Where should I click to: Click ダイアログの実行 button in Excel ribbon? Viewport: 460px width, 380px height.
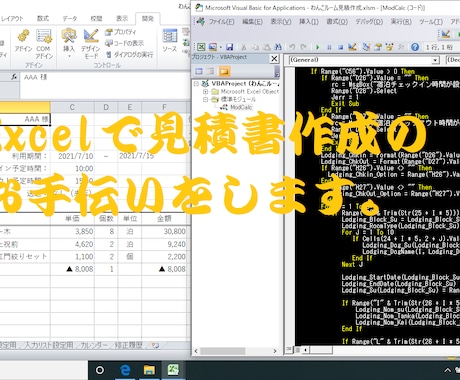tap(129, 54)
